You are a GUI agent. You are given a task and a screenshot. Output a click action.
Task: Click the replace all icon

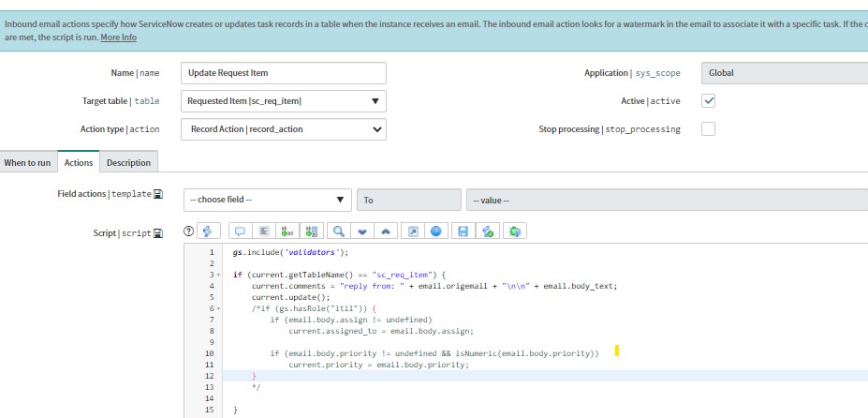(x=311, y=231)
